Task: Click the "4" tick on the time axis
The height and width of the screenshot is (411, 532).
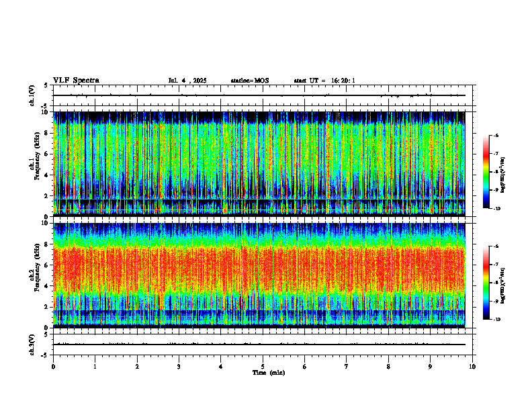Action: [x=221, y=367]
